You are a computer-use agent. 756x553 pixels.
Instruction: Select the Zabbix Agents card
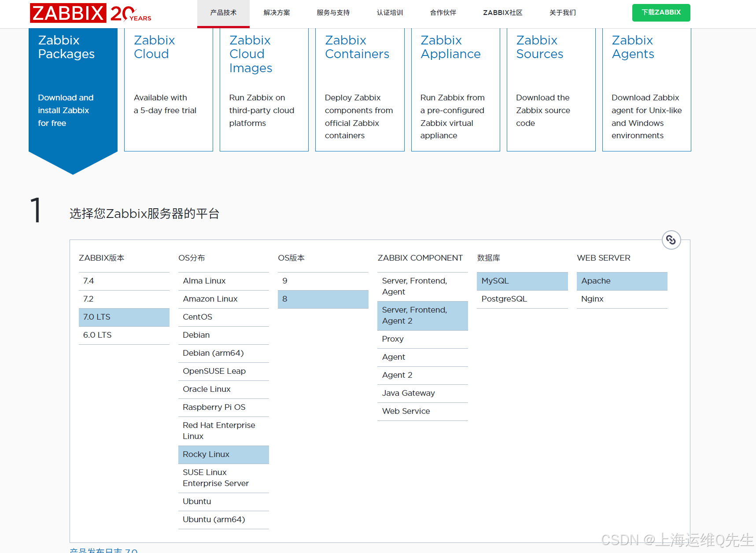coord(647,90)
